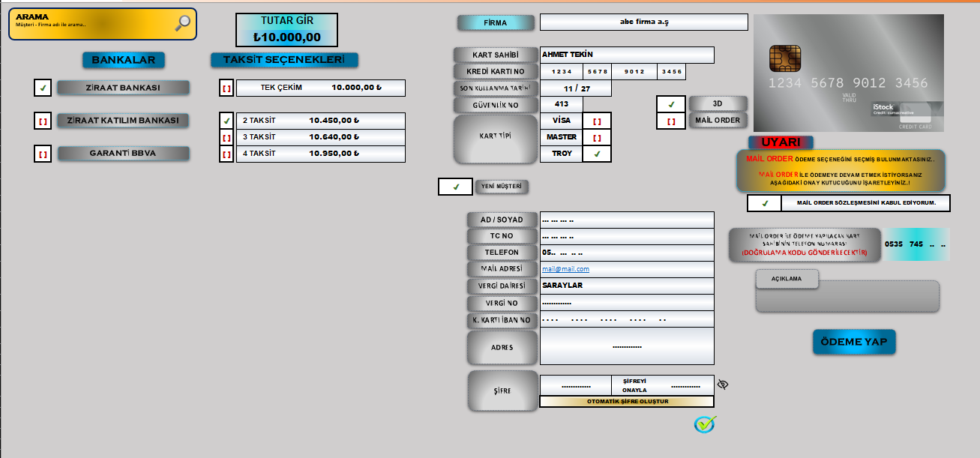Viewport: 980px width, 458px height.
Task: Click the TUTAR GİR amount field
Action: (286, 31)
